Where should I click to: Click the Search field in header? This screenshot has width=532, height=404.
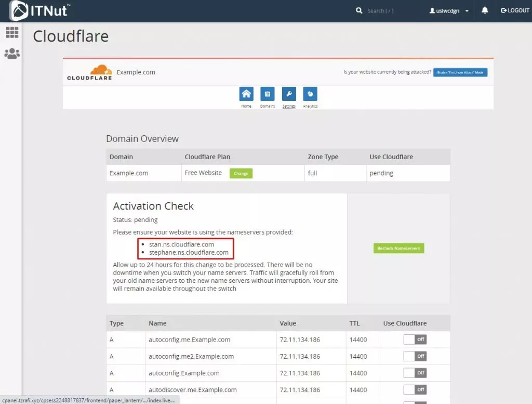[380, 10]
